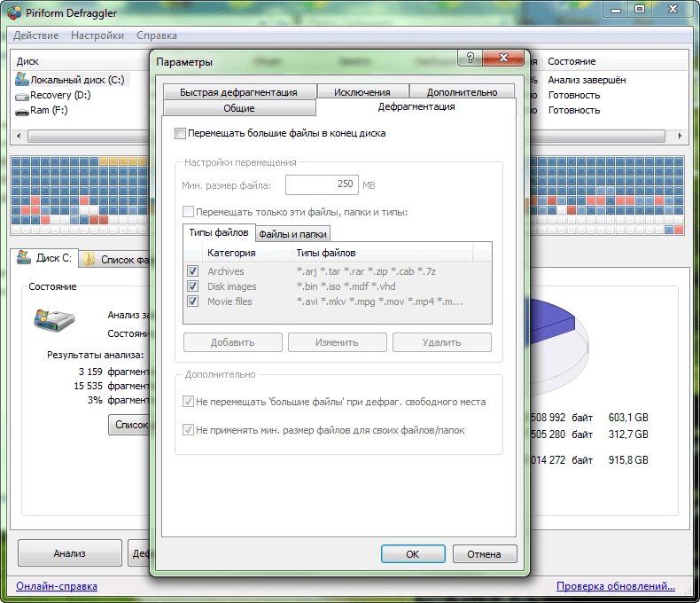Uncheck the Disk images category checkbox
Viewport: 700px width, 603px height.
[x=193, y=286]
